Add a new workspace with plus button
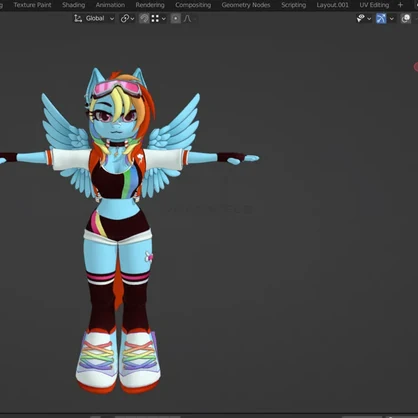The height and width of the screenshot is (418, 418). pos(400,5)
